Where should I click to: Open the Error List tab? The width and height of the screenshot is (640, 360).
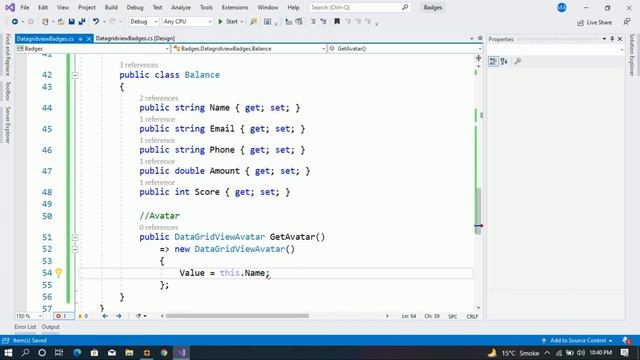[25, 327]
